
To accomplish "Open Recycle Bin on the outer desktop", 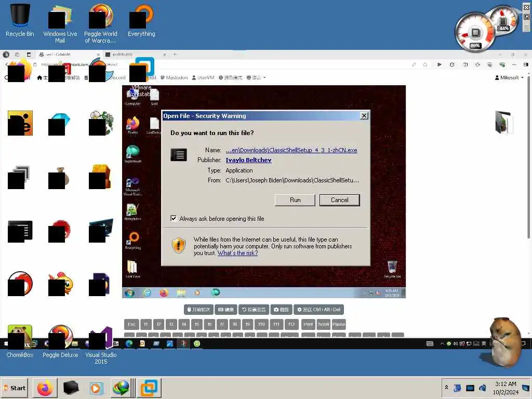I will coord(20,20).
